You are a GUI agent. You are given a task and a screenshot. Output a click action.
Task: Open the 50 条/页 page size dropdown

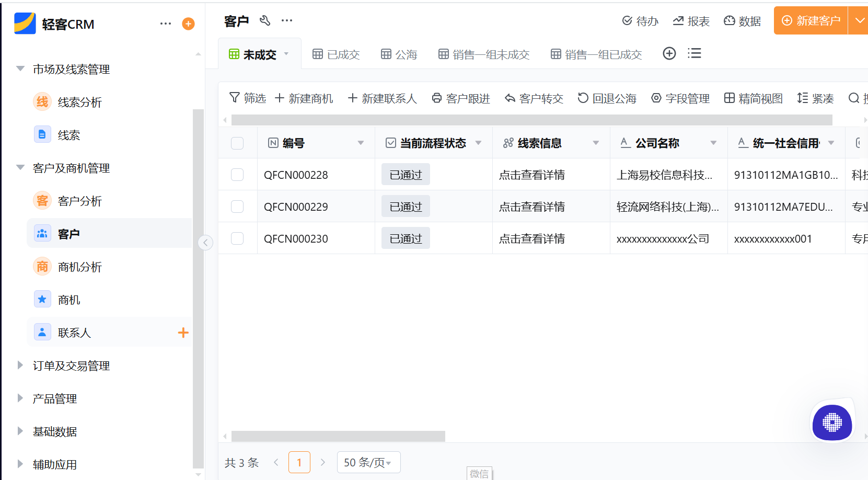pyautogui.click(x=368, y=462)
